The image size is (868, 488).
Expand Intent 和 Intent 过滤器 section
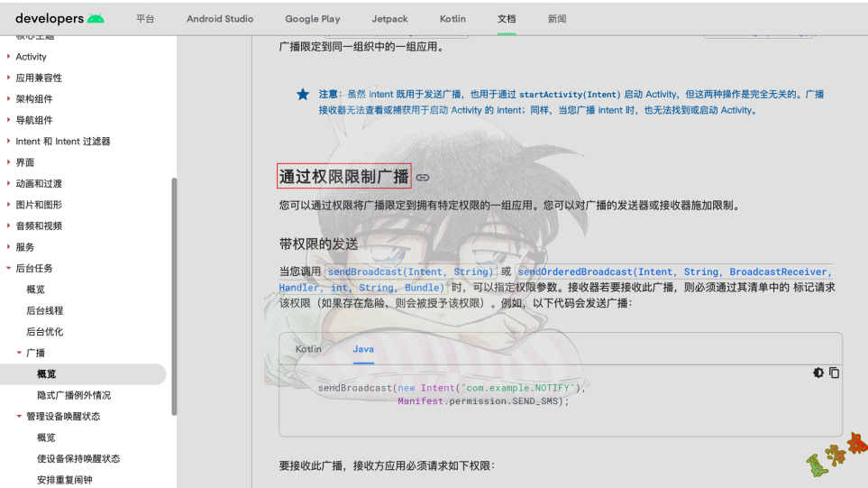pos(8,142)
